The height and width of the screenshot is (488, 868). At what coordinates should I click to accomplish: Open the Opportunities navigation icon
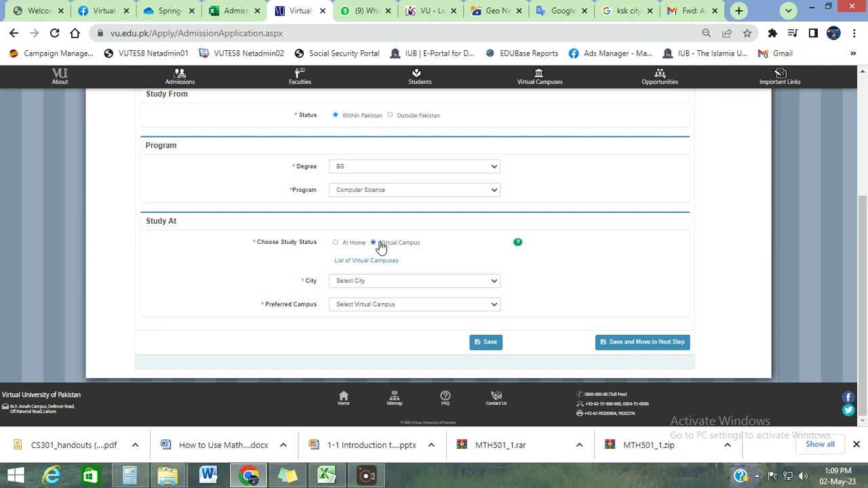point(660,77)
